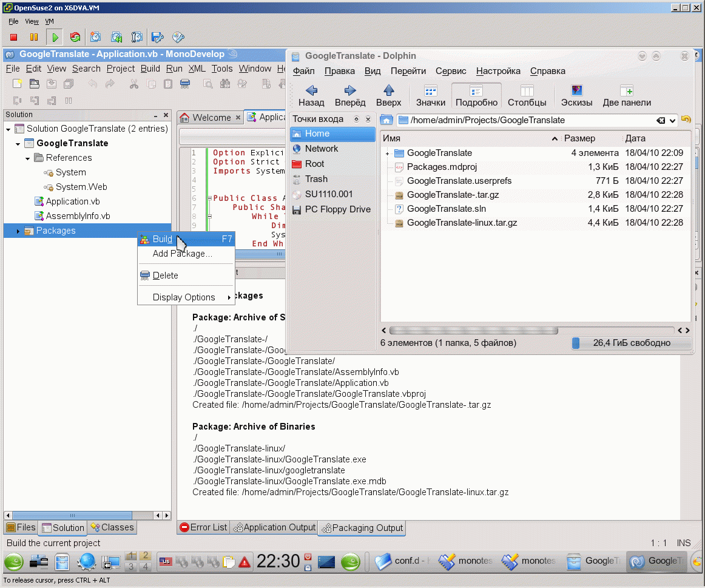This screenshot has height=588, width=705.
Task: Choose Add Package in context menu
Action: [186, 254]
